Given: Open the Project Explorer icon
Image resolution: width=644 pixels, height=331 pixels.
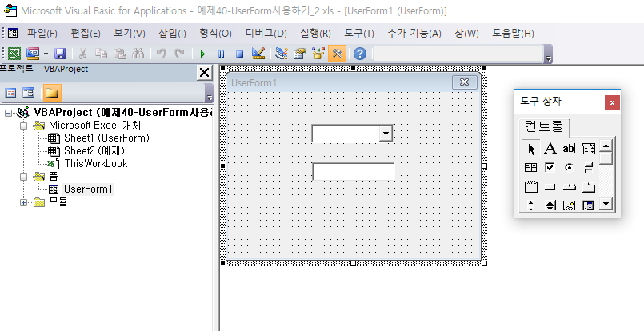Looking at the screenshot, I should (282, 54).
